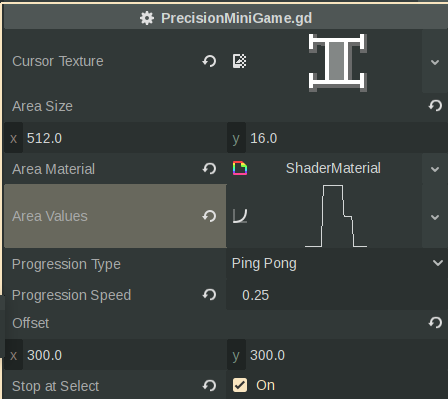Reset the Area Material property

click(209, 169)
